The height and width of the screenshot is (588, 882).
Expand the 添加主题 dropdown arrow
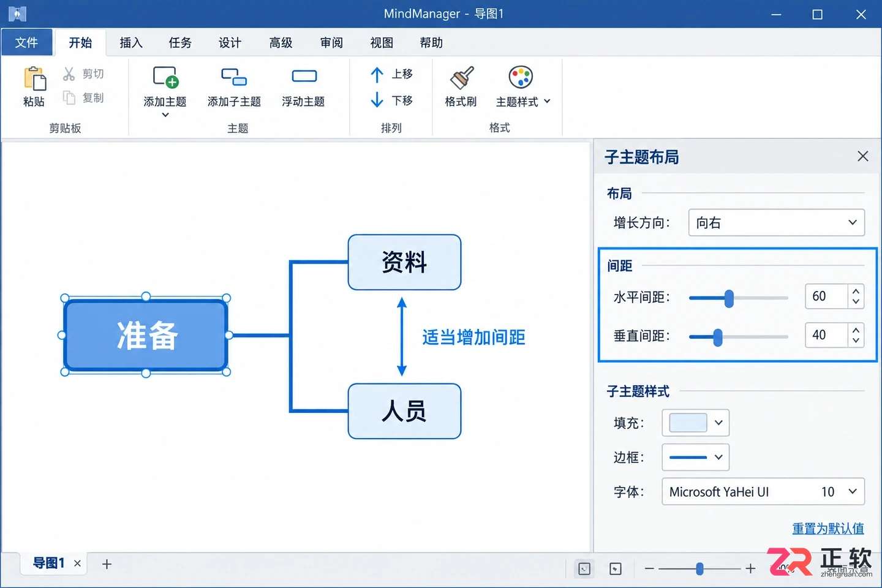click(165, 115)
